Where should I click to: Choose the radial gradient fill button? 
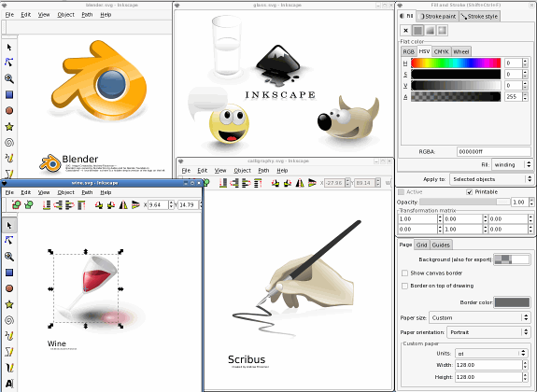click(442, 31)
